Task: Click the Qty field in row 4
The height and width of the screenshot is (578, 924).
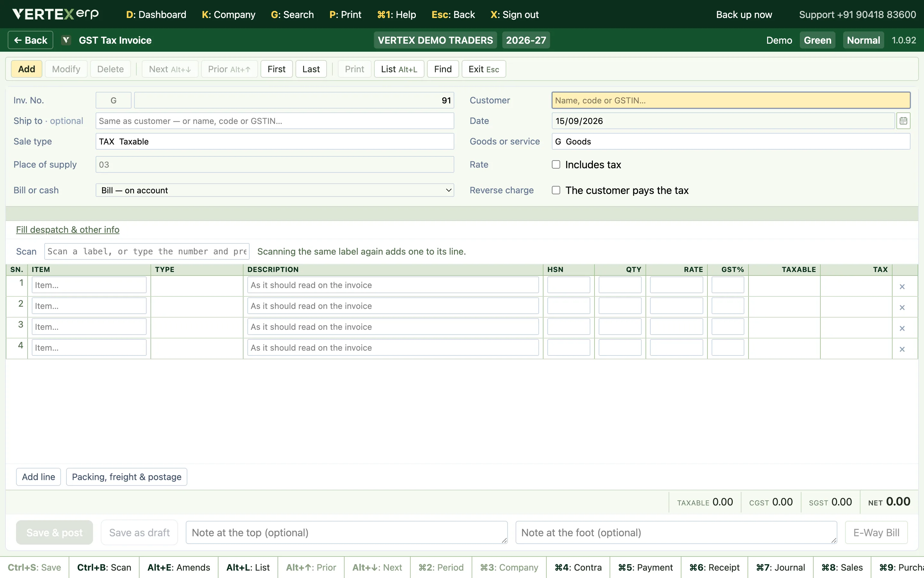Action: [x=620, y=347]
